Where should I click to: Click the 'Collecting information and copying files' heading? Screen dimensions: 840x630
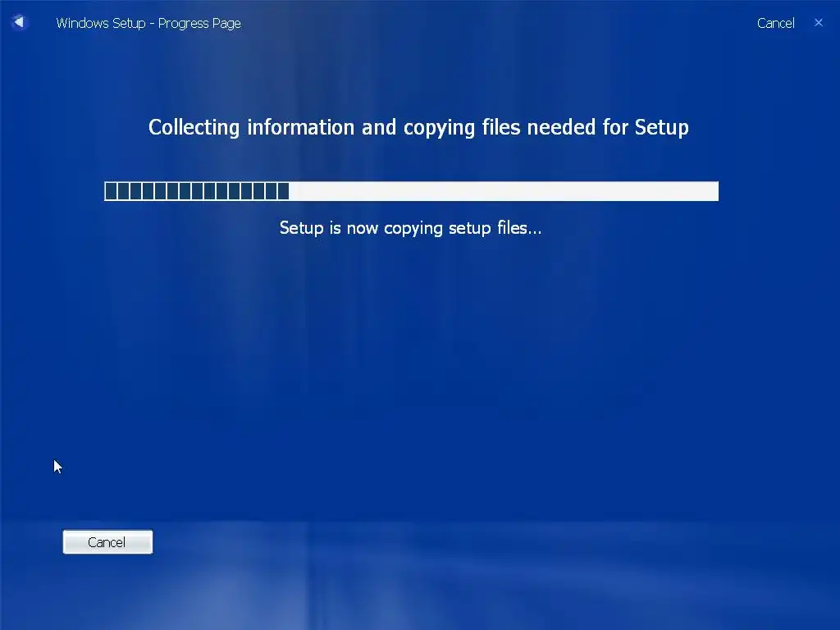point(418,127)
